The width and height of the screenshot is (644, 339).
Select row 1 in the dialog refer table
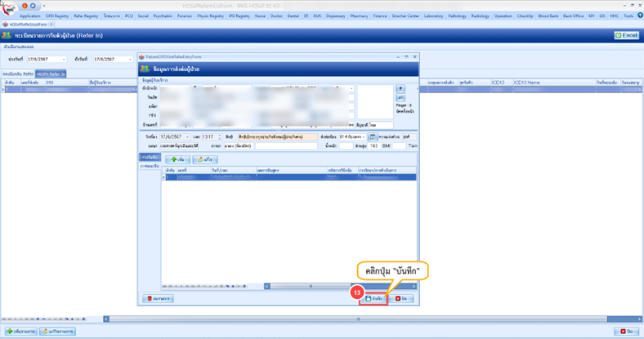[x=289, y=177]
